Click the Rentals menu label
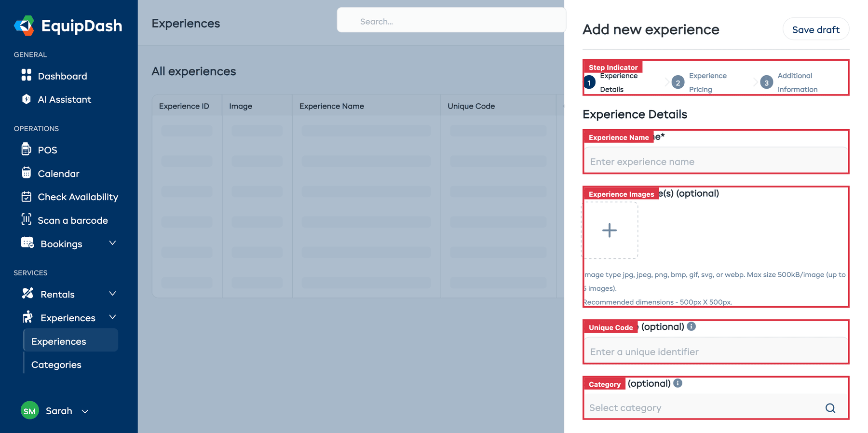Image resolution: width=868 pixels, height=433 pixels. pos(57,294)
